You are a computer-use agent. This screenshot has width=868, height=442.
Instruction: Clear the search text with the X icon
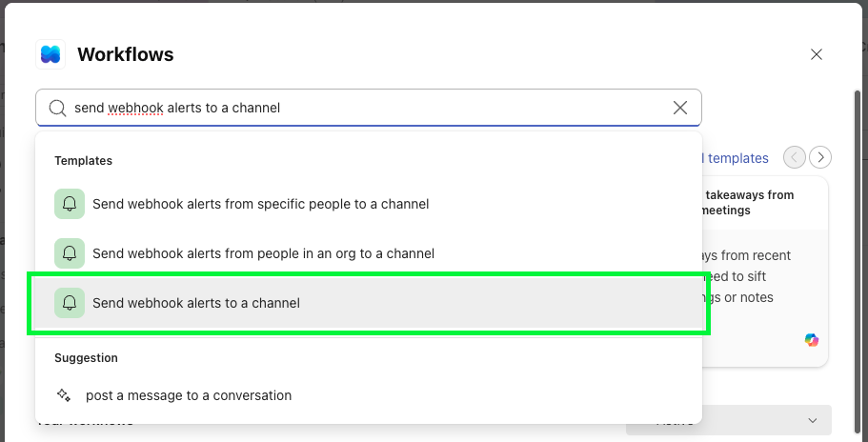coord(680,108)
